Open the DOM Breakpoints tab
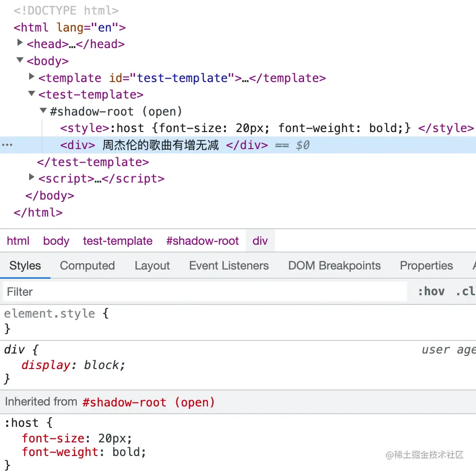Screen dimensions: 476x472 (x=334, y=266)
